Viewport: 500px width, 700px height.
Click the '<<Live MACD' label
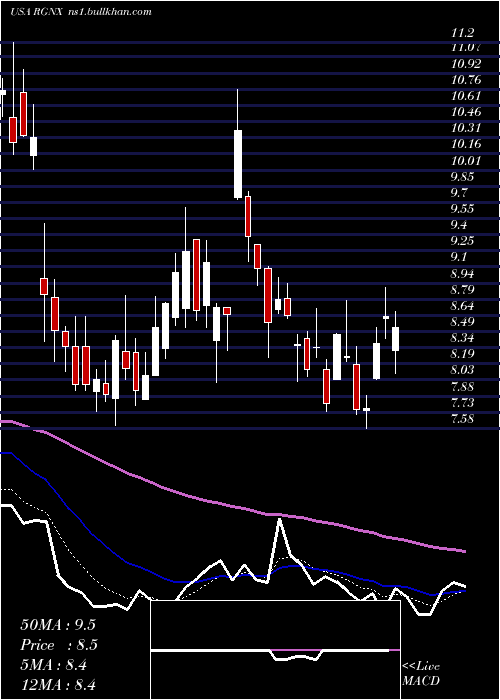421,673
